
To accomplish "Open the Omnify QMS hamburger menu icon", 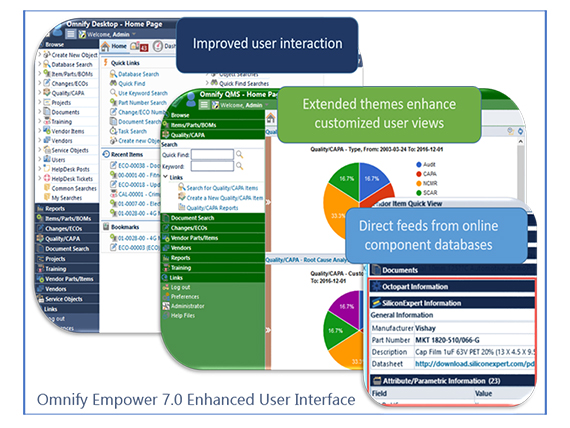I will [x=205, y=105].
